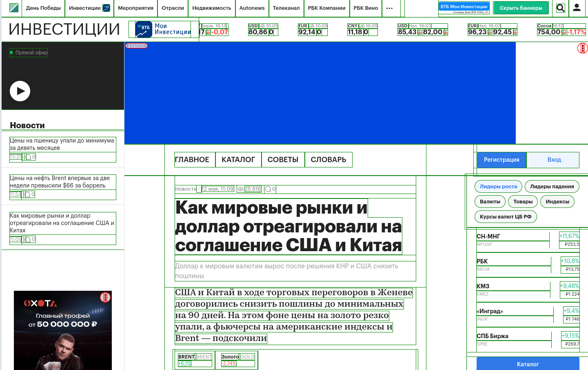Click EUR Нал. 96,23 ticker

pyautogui.click(x=493, y=29)
